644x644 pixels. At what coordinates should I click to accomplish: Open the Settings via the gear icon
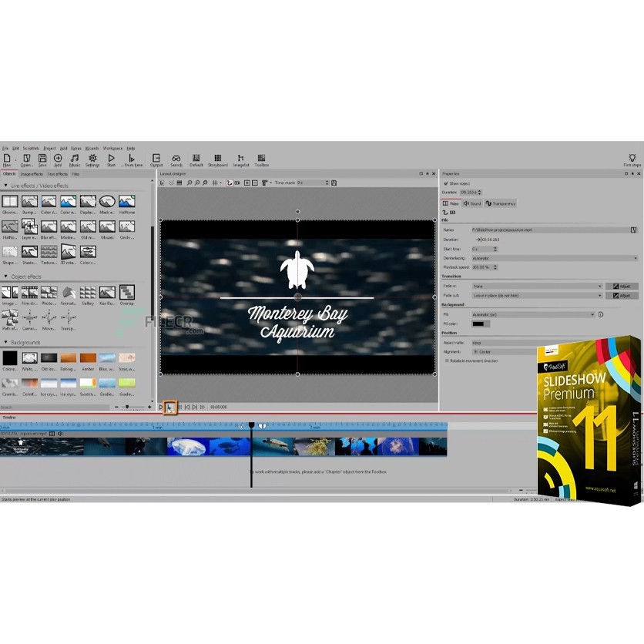pos(93,158)
